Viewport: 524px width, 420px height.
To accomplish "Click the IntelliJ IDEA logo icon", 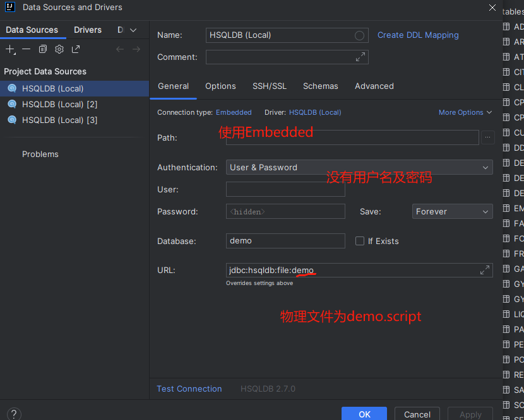I will pyautogui.click(x=10, y=7).
